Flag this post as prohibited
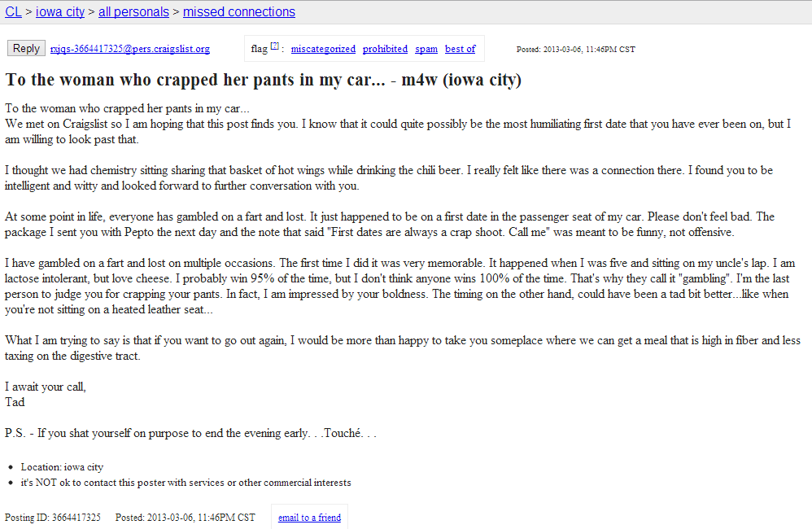812x529 pixels. (386, 49)
